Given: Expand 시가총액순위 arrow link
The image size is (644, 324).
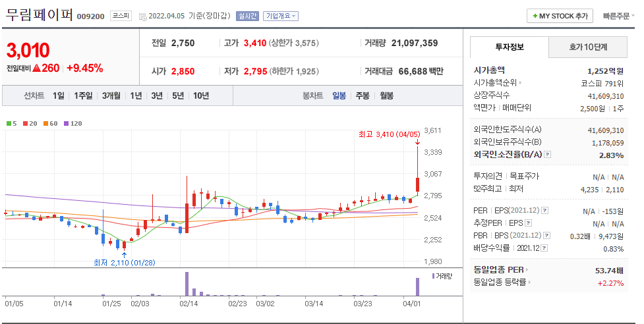Looking at the screenshot, I should (x=520, y=83).
